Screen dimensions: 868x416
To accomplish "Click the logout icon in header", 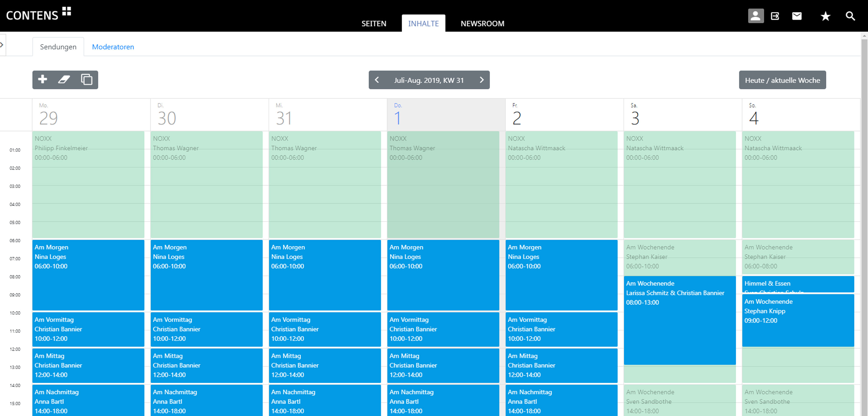I will point(775,16).
